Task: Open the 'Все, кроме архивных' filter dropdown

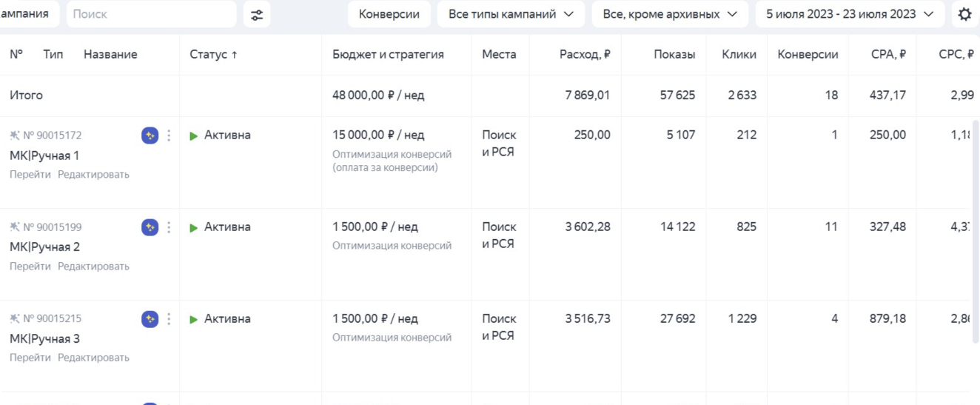Action: pyautogui.click(x=670, y=14)
